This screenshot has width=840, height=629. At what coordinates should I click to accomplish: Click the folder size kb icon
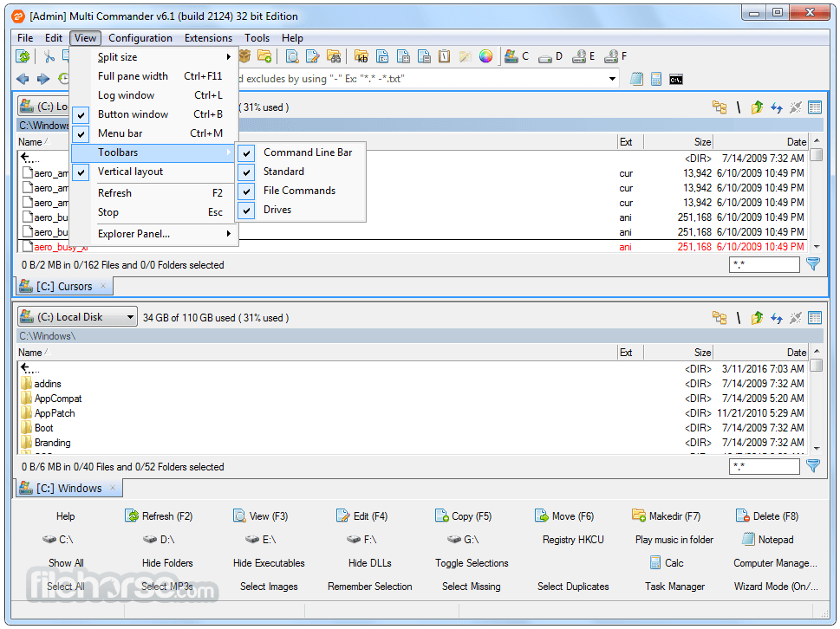point(361,55)
